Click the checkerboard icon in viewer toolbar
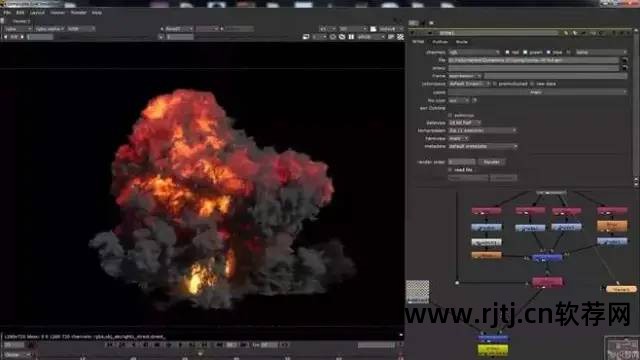This screenshot has width=640, height=360. 400,37
